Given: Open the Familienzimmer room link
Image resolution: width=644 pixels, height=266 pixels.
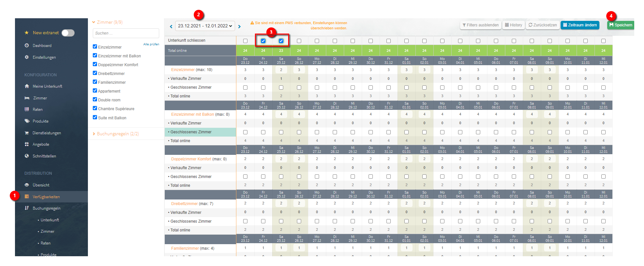Looking at the screenshot, I should pyautogui.click(x=185, y=248).
